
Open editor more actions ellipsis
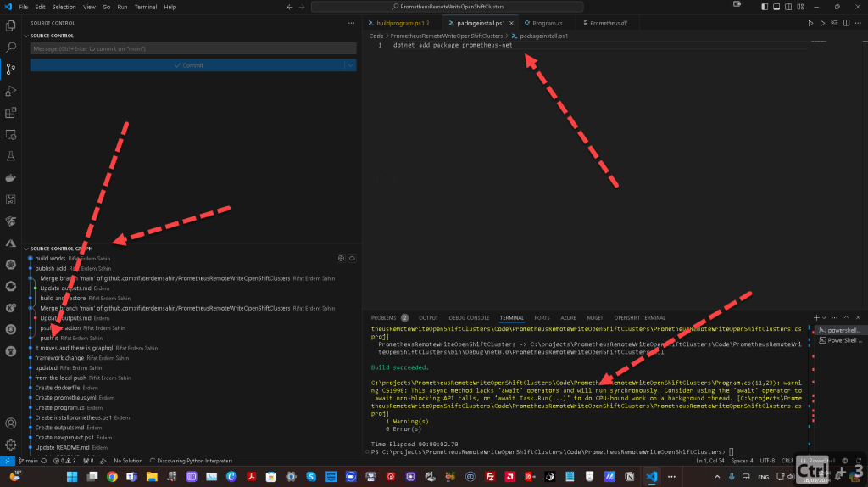tap(858, 23)
